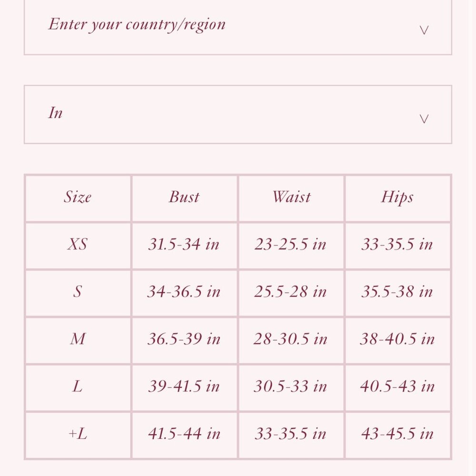The width and height of the screenshot is (476, 476).
Task: Click the country/region chevron arrow
Action: tap(424, 30)
